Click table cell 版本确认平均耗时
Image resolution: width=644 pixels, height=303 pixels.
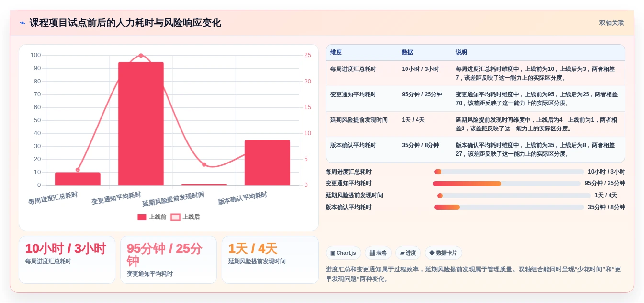353,145
